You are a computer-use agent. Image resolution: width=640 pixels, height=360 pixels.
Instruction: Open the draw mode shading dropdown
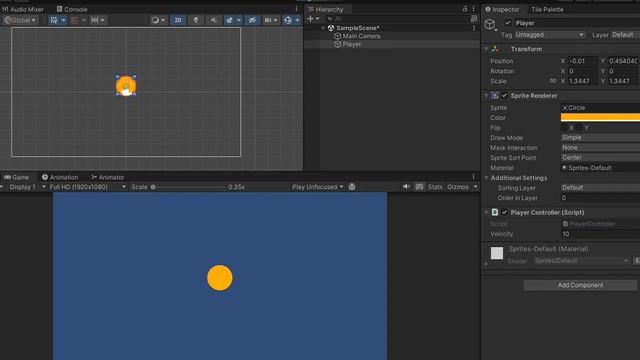[x=158, y=20]
